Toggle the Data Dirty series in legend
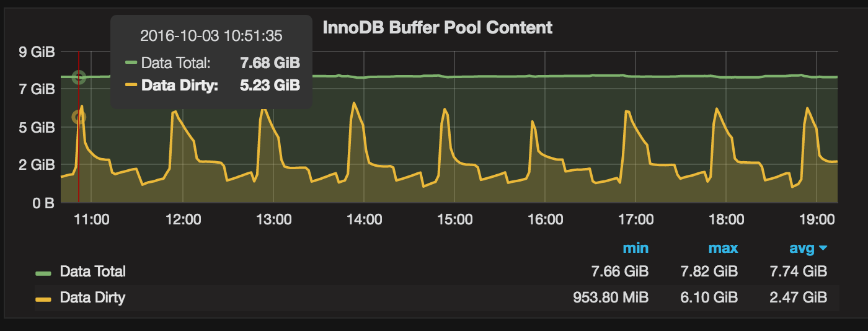This screenshot has width=868, height=331. (x=92, y=298)
